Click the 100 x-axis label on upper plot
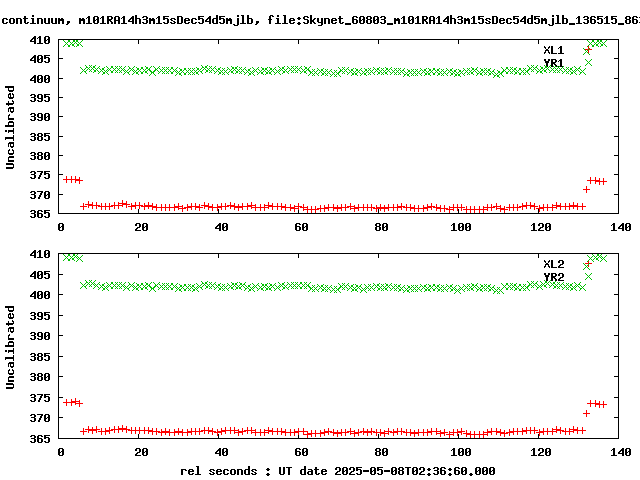This screenshot has width=640, height=480. pos(461,227)
